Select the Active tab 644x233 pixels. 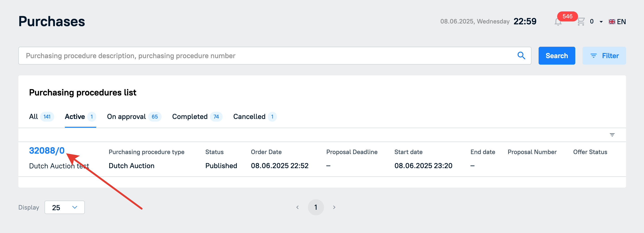coord(80,117)
